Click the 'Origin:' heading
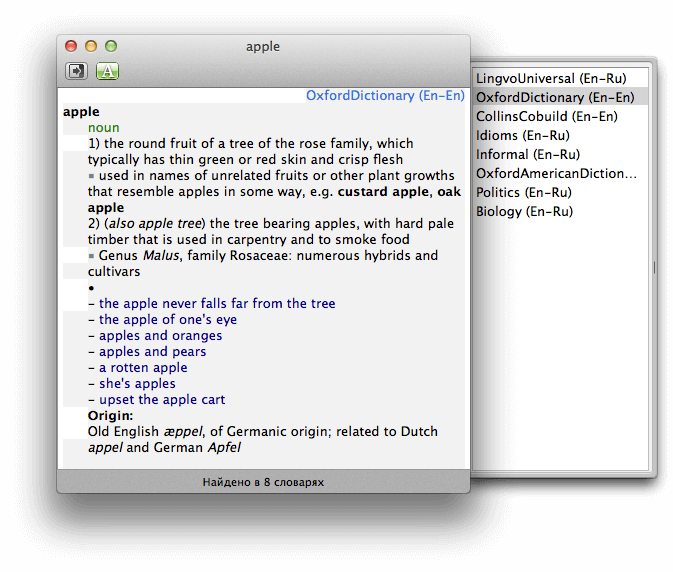Viewport: 673px width, 572px height. [x=110, y=415]
